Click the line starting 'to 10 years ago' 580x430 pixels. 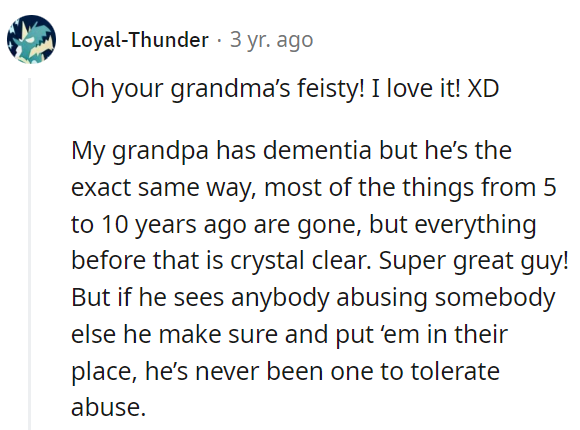tap(304, 224)
